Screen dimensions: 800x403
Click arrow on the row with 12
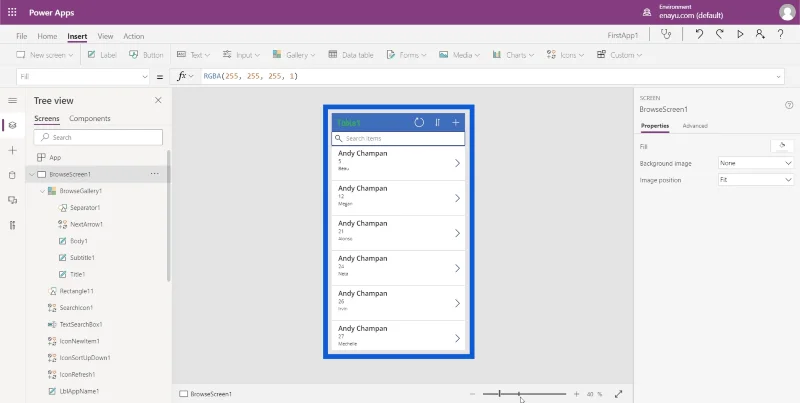[x=457, y=198]
